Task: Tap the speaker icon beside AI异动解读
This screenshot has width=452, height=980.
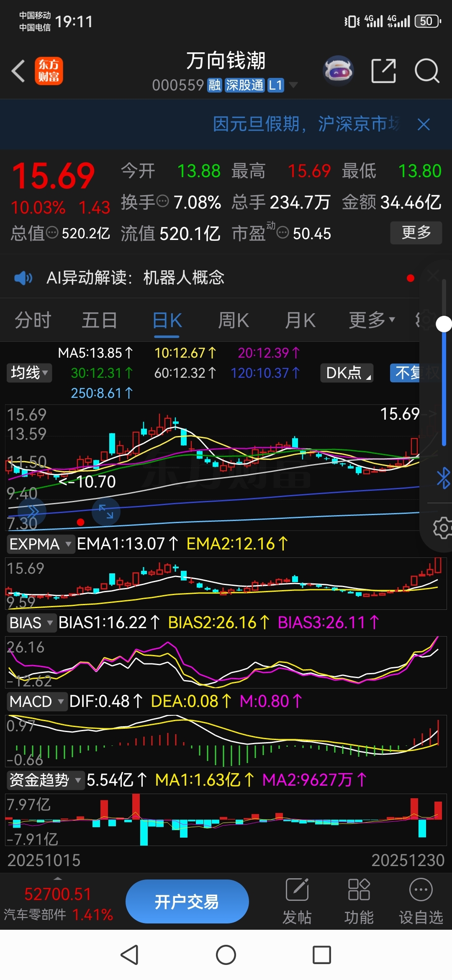Action: pyautogui.click(x=23, y=278)
